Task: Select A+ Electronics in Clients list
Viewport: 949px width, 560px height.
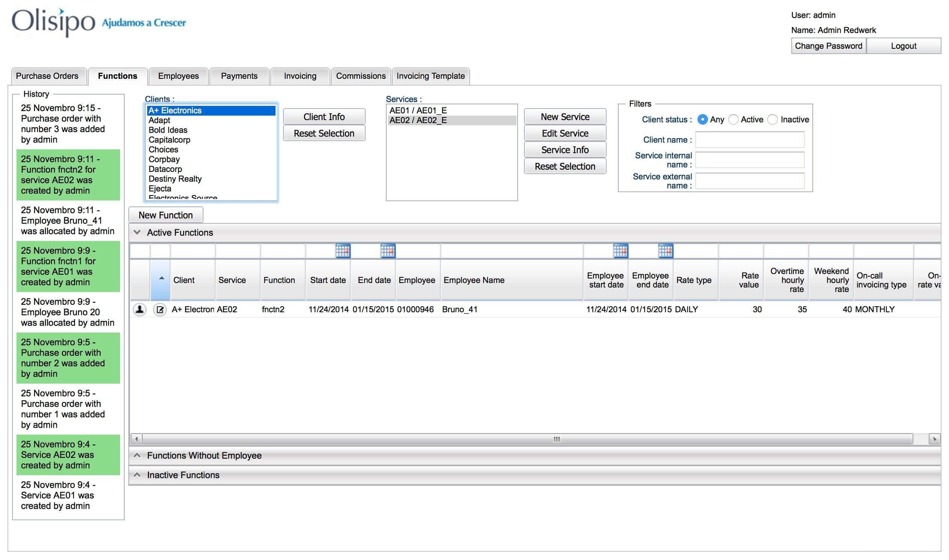Action: tap(211, 111)
